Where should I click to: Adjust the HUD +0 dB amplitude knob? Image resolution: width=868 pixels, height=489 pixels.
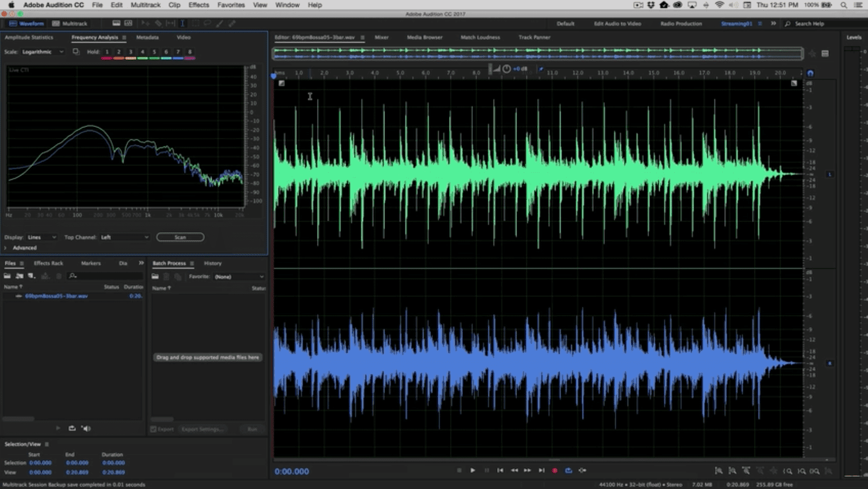pos(506,69)
